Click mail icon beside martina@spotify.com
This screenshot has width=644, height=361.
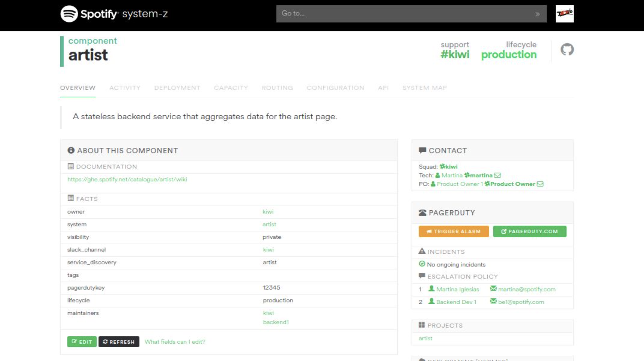(x=493, y=289)
